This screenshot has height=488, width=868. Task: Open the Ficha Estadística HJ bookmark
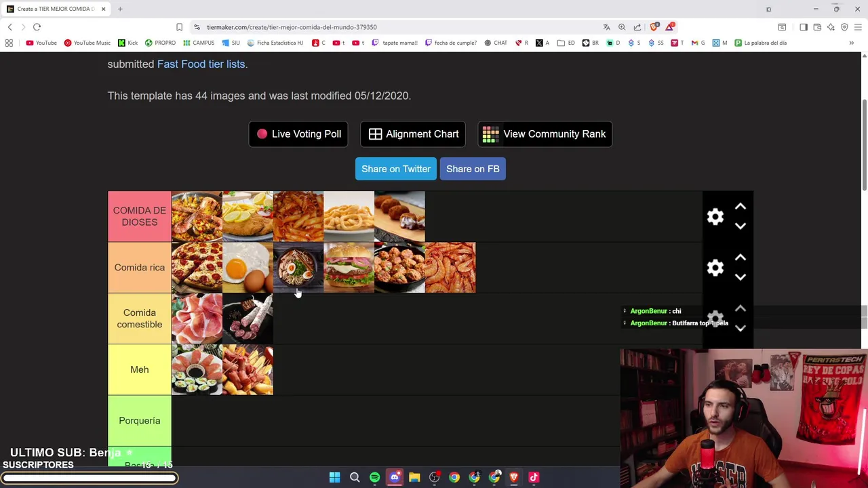click(x=275, y=43)
